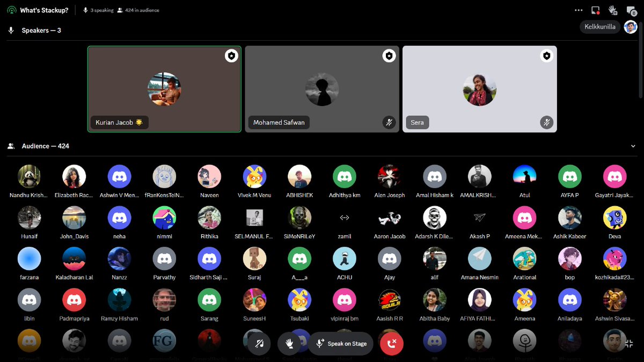The width and height of the screenshot is (644, 362).
Task: Click audience member "Amal Hisham k"
Action: click(x=435, y=182)
